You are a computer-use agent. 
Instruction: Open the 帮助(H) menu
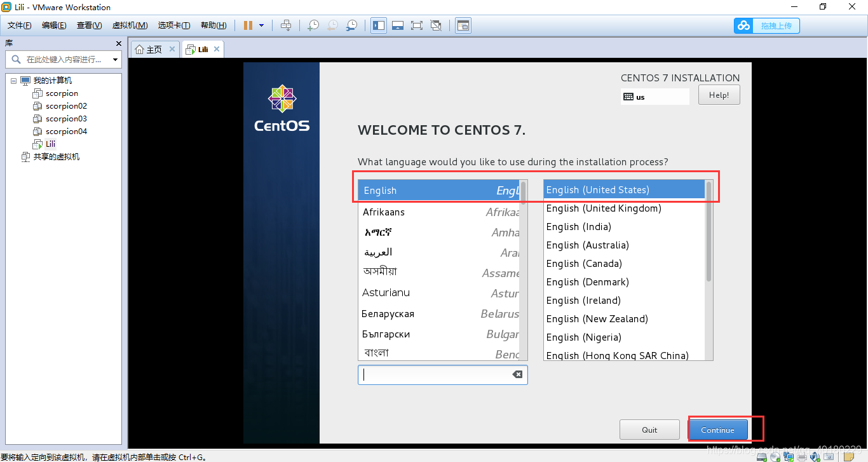(214, 25)
